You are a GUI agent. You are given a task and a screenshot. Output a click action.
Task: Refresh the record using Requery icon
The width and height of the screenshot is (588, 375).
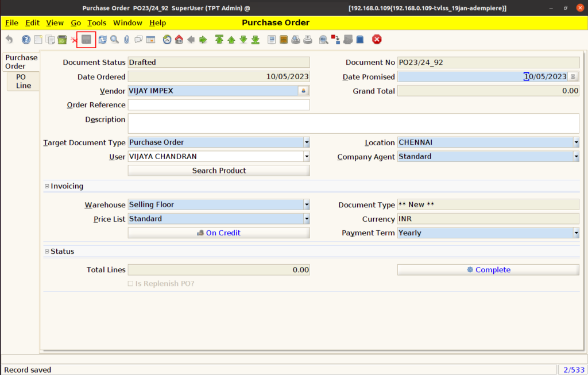102,40
